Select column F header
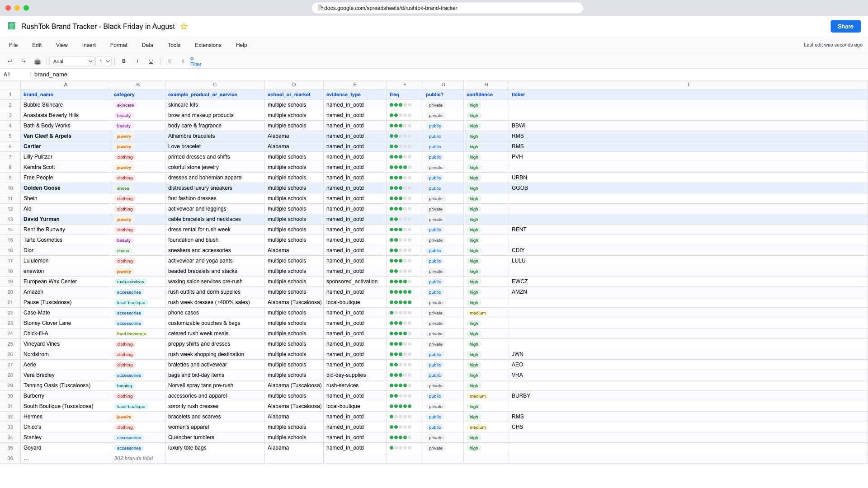The height and width of the screenshot is (488, 868). click(x=405, y=84)
